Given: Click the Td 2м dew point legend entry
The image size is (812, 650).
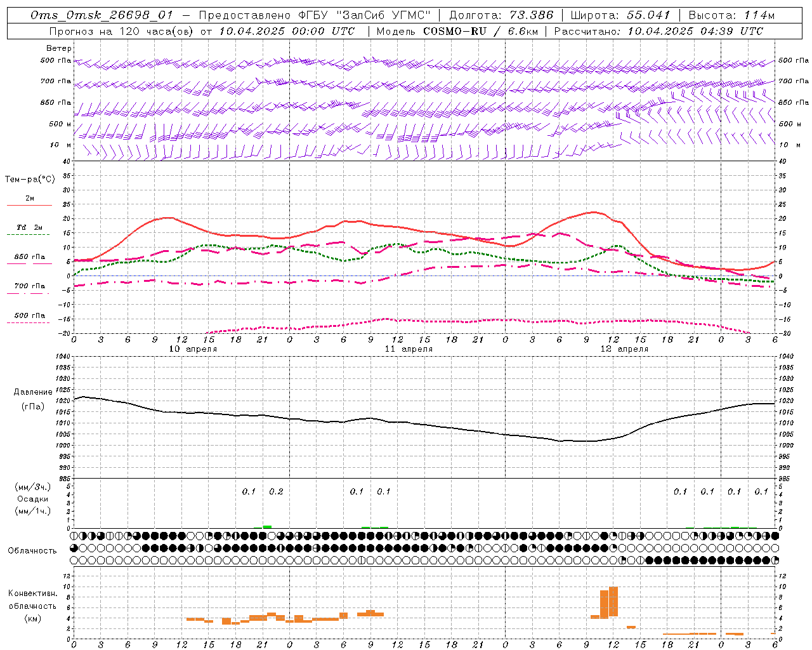Looking at the screenshot, I should point(29,227).
